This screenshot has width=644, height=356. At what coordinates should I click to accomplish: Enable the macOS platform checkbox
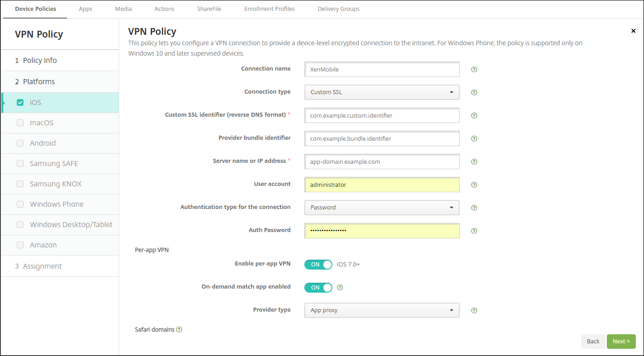[20, 123]
